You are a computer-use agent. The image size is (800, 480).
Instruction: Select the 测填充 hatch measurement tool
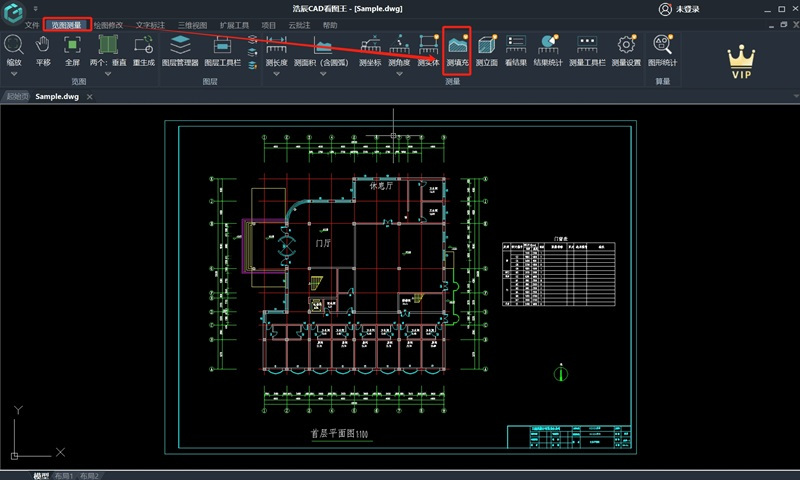[457, 51]
